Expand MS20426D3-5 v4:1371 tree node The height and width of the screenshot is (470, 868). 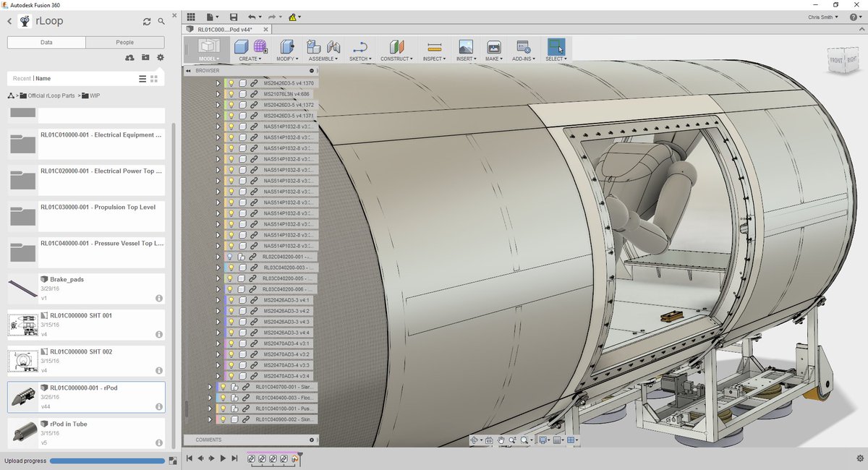[x=218, y=116]
